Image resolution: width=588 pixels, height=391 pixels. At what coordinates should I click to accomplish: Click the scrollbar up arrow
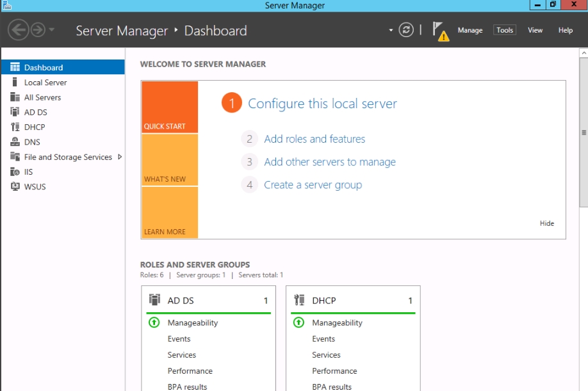coord(584,53)
